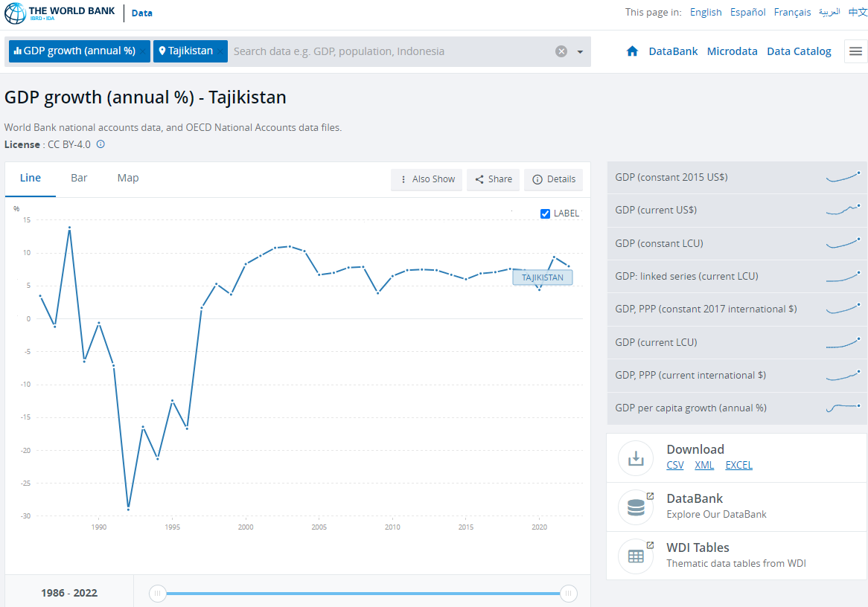Image resolution: width=868 pixels, height=607 pixels.
Task: Click the home icon in navigation
Action: (x=632, y=51)
